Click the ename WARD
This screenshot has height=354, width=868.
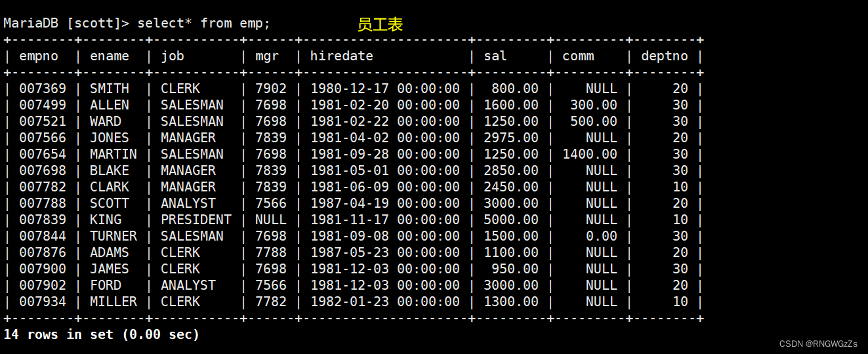click(x=106, y=121)
